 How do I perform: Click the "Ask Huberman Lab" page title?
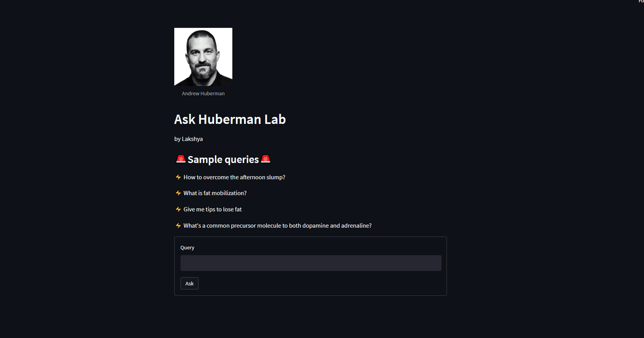point(229,120)
